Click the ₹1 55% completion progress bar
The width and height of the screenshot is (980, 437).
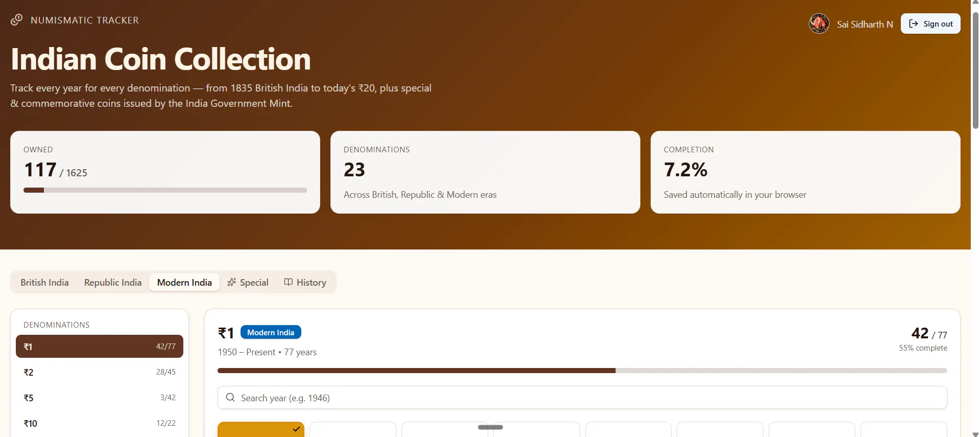pyautogui.click(x=582, y=371)
